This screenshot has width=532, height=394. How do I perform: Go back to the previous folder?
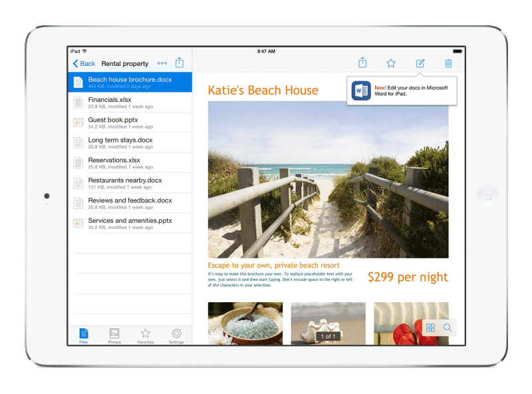click(x=84, y=63)
